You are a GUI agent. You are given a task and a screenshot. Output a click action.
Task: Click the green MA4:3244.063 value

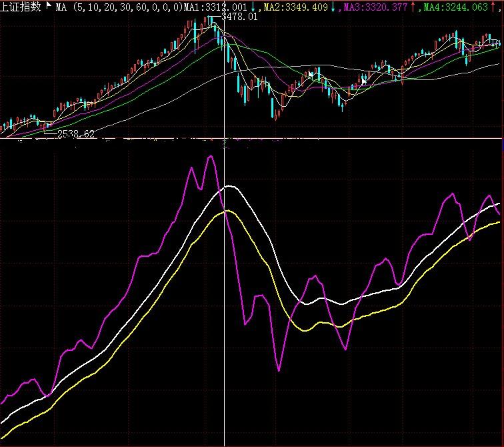[x=456, y=7]
